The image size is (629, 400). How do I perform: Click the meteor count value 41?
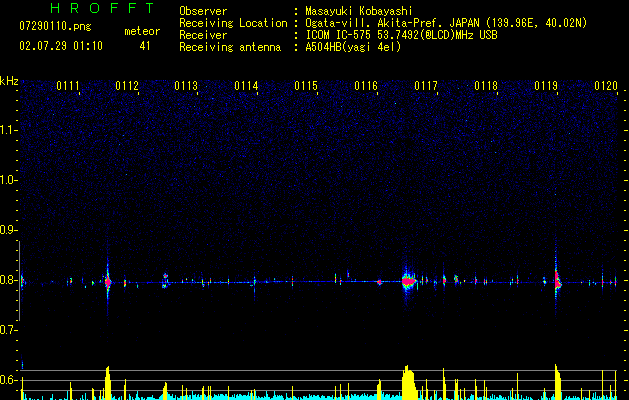pos(145,46)
